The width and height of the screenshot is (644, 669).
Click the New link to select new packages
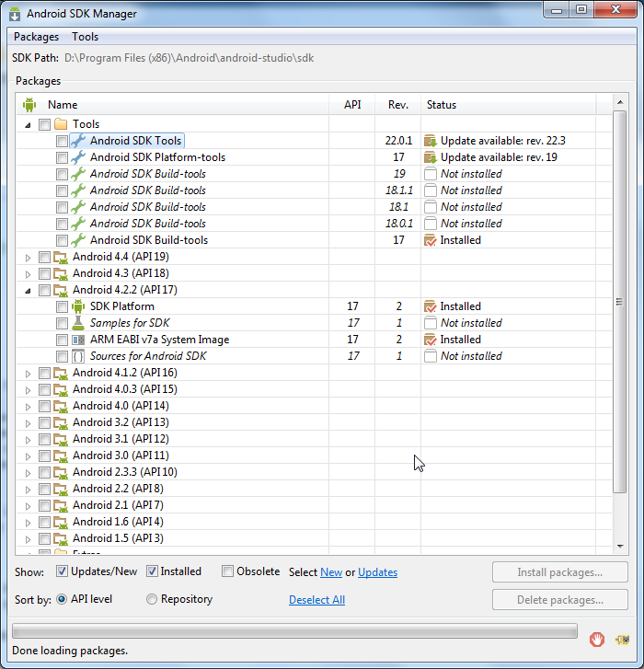click(x=331, y=572)
